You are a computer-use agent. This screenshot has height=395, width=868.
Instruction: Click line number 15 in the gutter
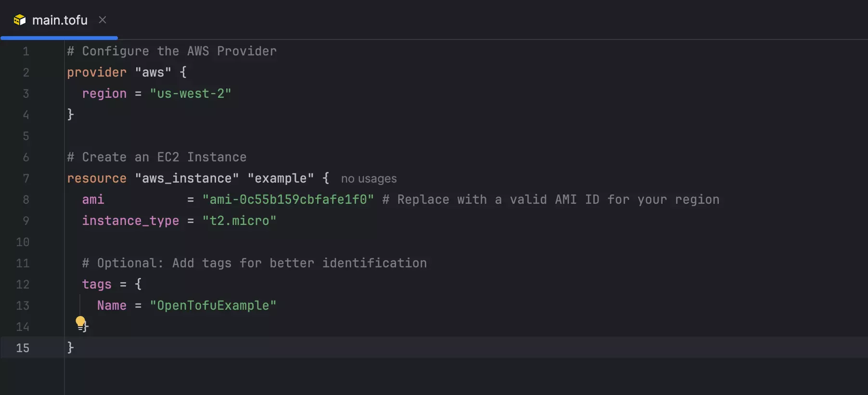click(x=23, y=348)
